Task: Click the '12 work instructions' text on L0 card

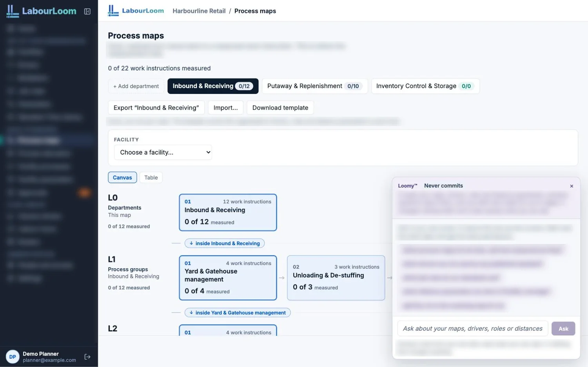Action: (x=247, y=202)
